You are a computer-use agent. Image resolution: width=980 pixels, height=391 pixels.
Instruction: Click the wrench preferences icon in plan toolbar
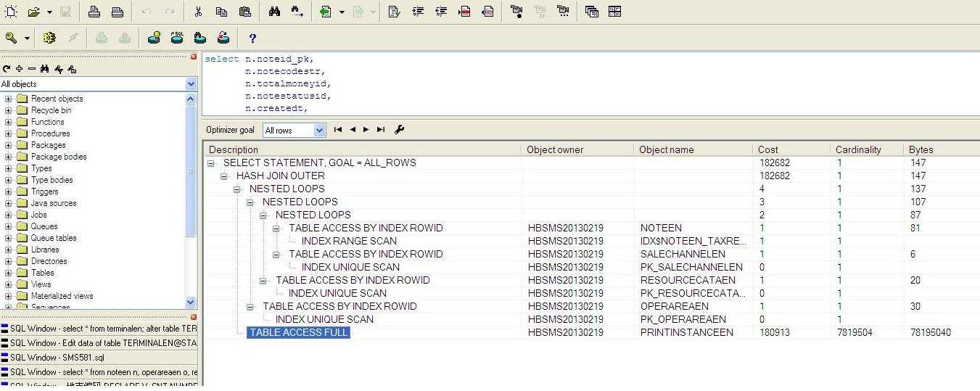coord(399,130)
